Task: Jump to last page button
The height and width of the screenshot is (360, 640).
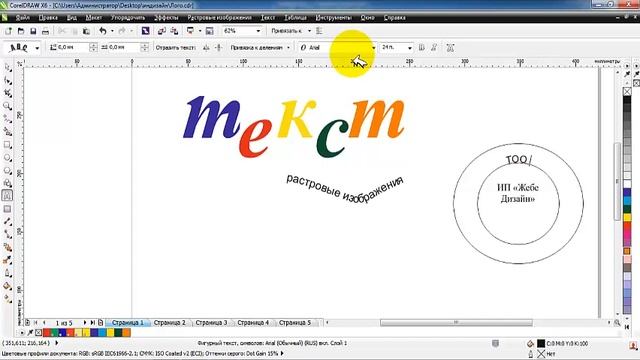Action: tap(93, 322)
